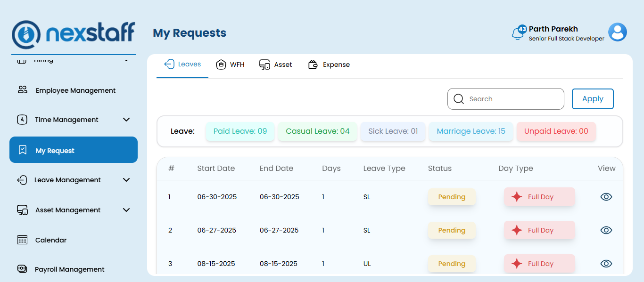Click the Leave Type column header
The image size is (644, 282).
[x=384, y=168]
